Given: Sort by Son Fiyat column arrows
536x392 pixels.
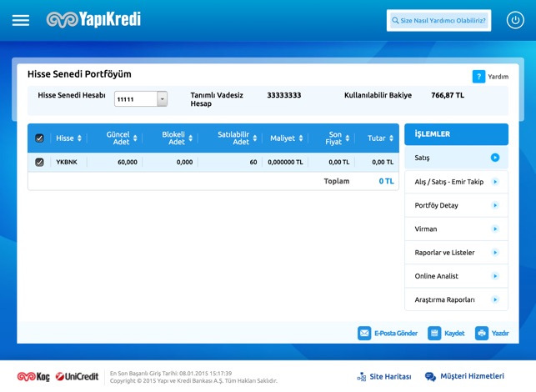Looking at the screenshot, I should pos(348,138).
